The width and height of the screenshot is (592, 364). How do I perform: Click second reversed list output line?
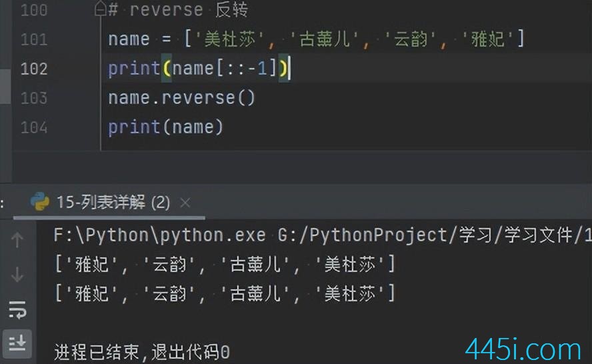pyautogui.click(x=225, y=293)
